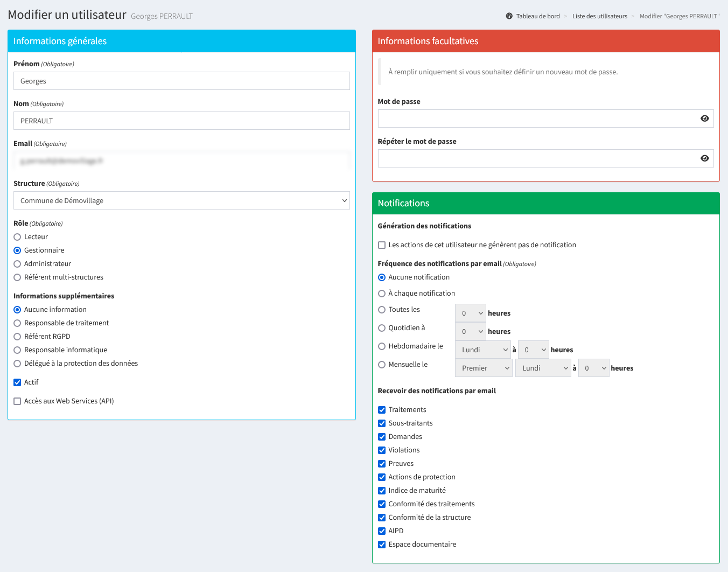The width and height of the screenshot is (728, 572).
Task: Expand the Hebdomadaire day dropdown
Action: (x=482, y=350)
